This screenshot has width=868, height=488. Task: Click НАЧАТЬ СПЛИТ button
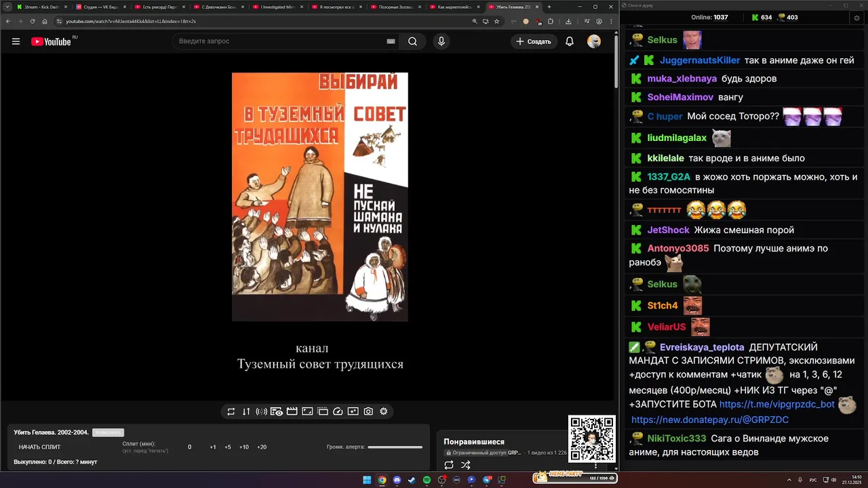(x=39, y=447)
